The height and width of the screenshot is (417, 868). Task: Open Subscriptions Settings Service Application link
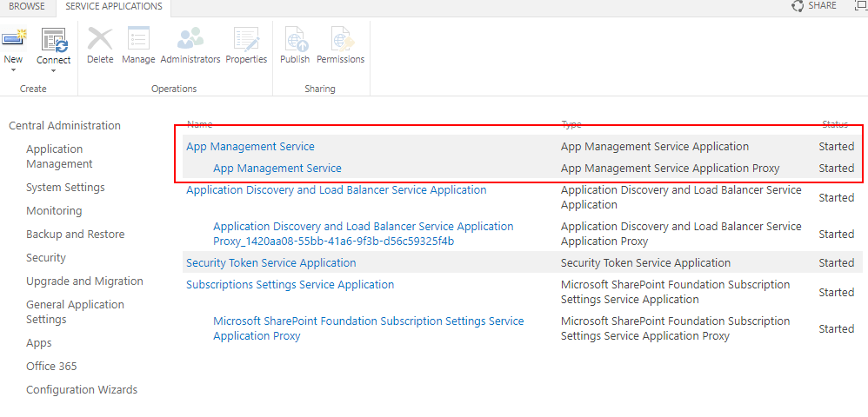pos(290,284)
